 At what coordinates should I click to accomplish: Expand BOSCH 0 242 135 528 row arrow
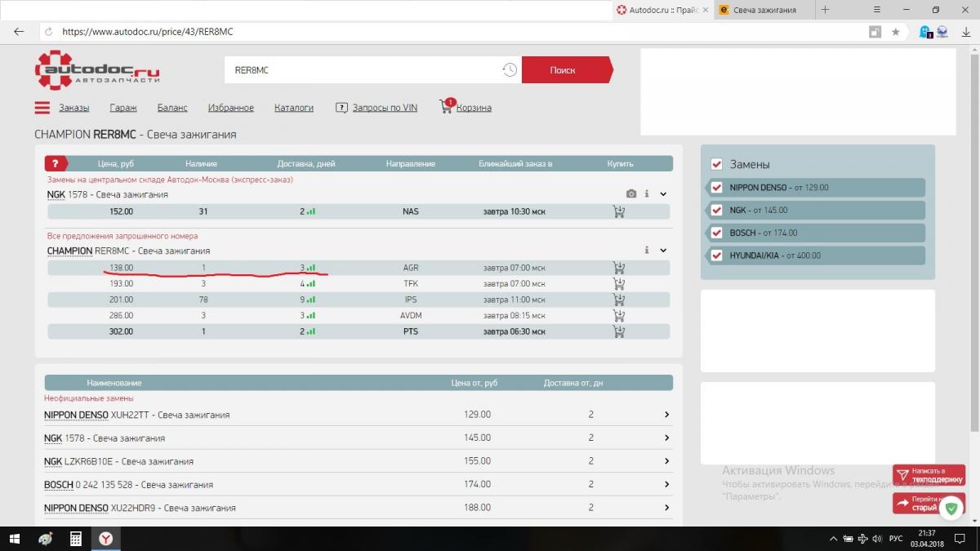(x=666, y=485)
